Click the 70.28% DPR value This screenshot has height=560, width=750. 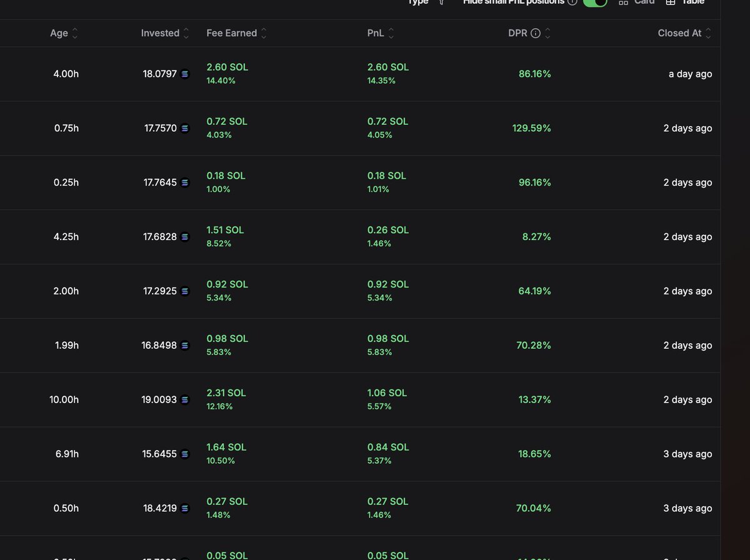[535, 346]
